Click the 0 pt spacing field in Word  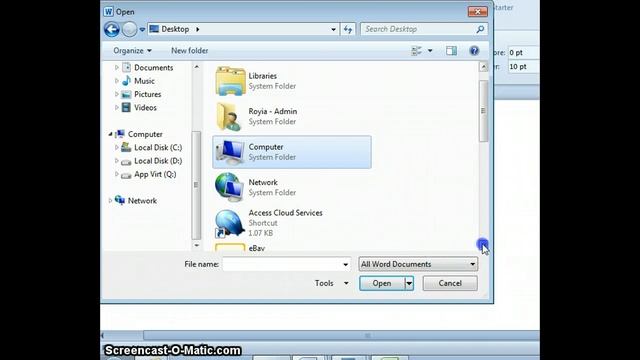[x=523, y=52]
